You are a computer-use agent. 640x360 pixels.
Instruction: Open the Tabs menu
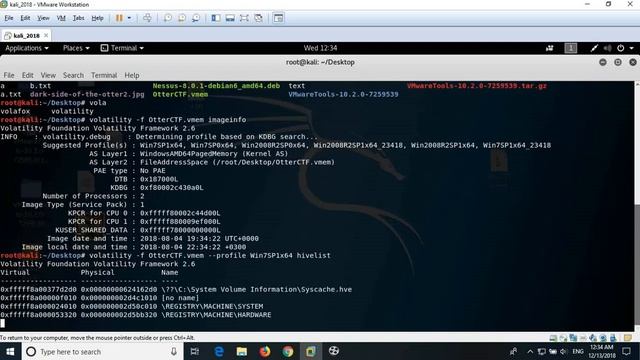tap(78, 18)
